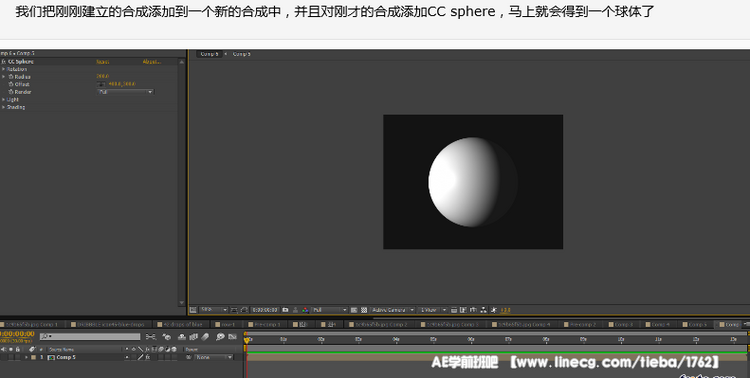This screenshot has height=378, width=750.
Task: Open the viewer magnification ratio dropdown
Action: click(x=213, y=310)
